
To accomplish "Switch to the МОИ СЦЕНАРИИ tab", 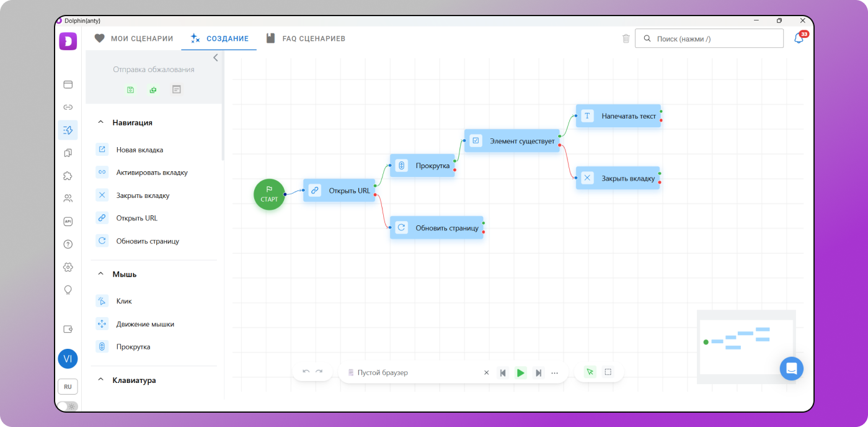I will coord(134,38).
